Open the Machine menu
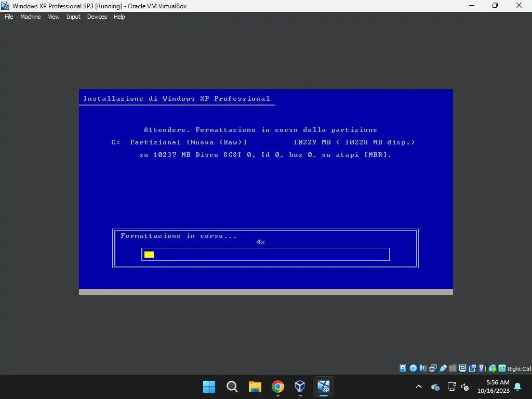532x399 pixels. (30, 17)
